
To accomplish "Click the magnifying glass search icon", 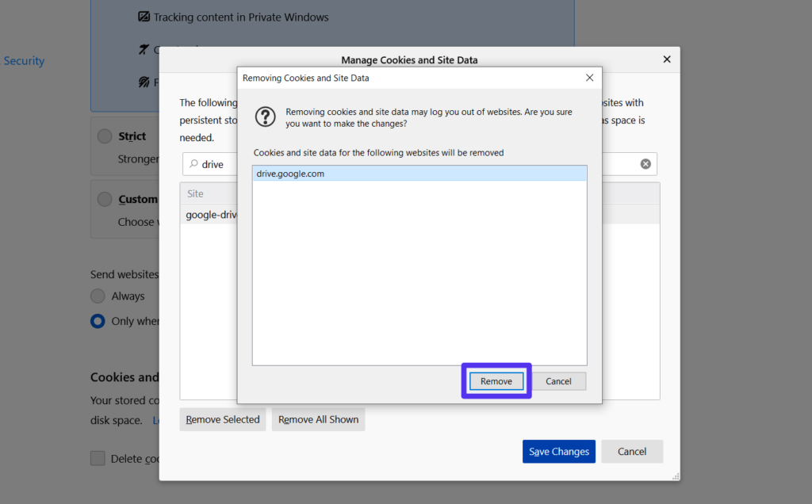I will pyautogui.click(x=192, y=164).
